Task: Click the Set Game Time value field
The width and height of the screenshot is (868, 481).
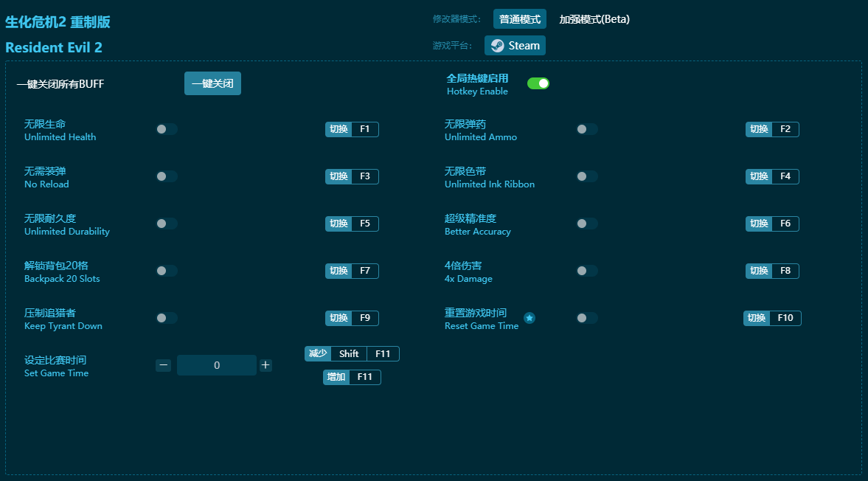Action: click(x=216, y=365)
